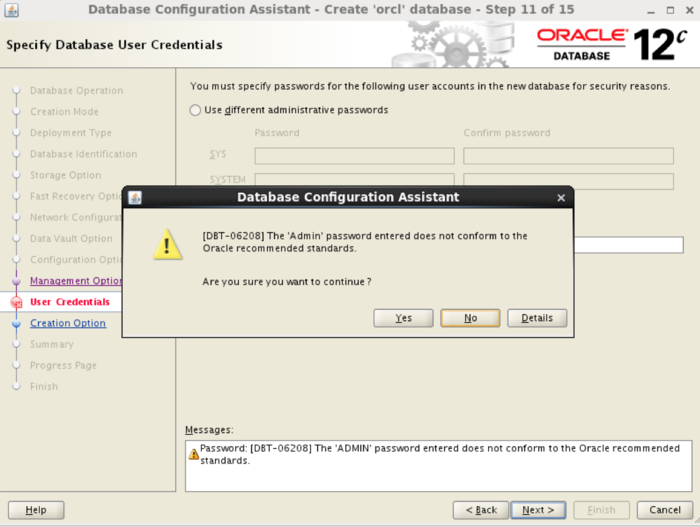
Task: Click the Progress Page step
Action: pyautogui.click(x=63, y=365)
